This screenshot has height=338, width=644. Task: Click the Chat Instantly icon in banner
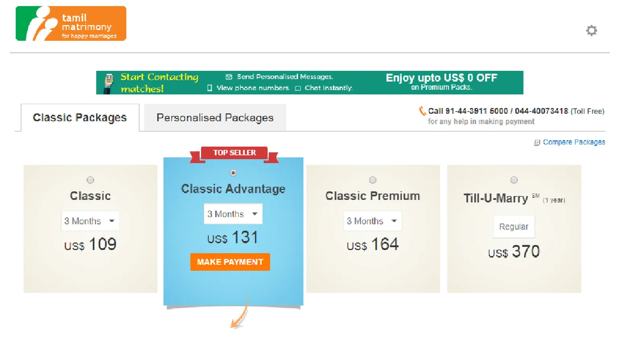tap(298, 88)
